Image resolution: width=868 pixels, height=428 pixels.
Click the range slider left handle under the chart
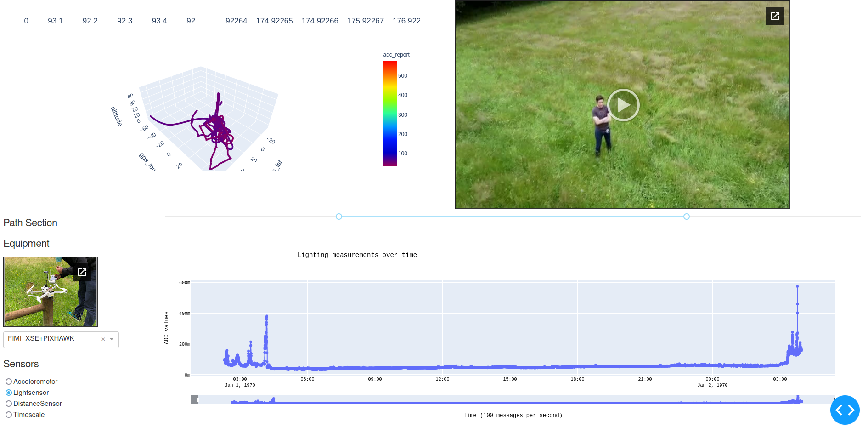tap(198, 400)
